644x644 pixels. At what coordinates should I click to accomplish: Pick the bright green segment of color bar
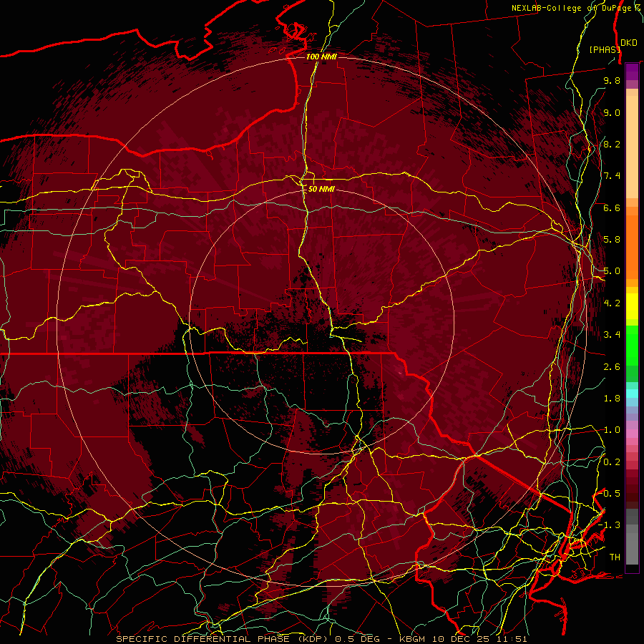coord(632,345)
